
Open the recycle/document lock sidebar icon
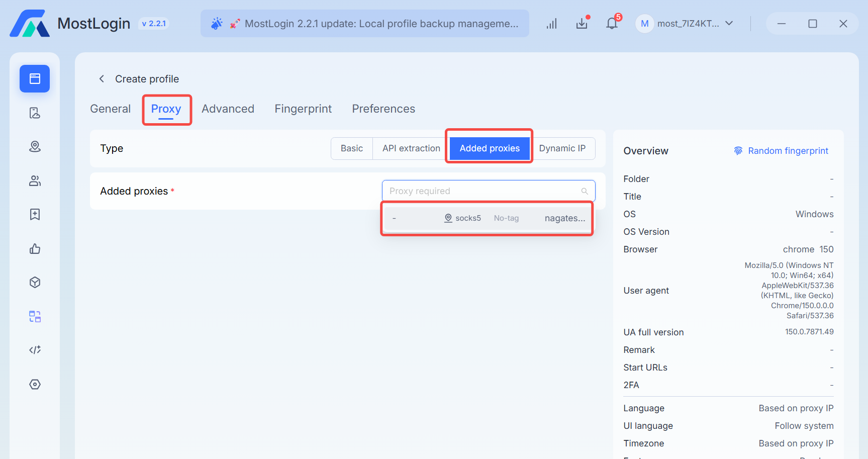35,113
